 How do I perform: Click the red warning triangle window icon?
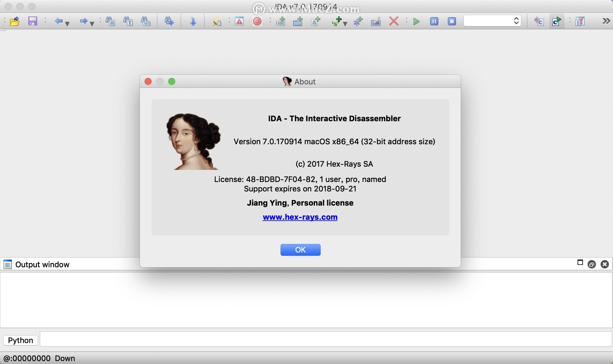point(239,21)
